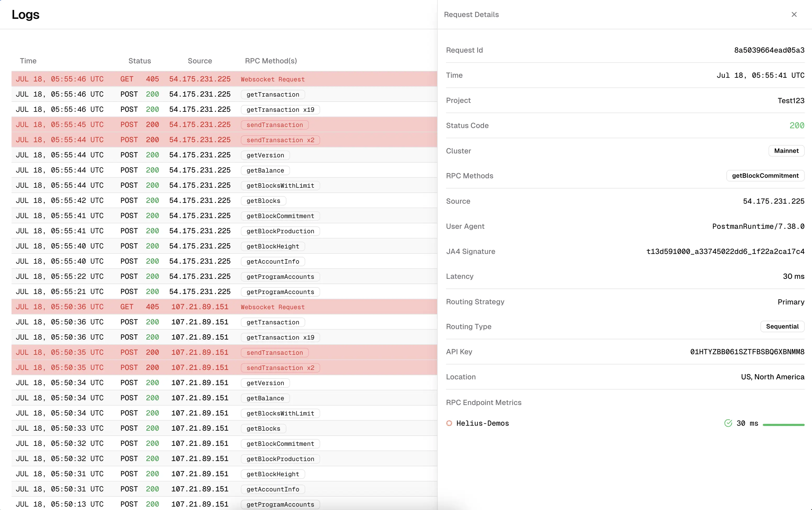Click the Helius-Demos endpoint status icon

[x=449, y=423]
